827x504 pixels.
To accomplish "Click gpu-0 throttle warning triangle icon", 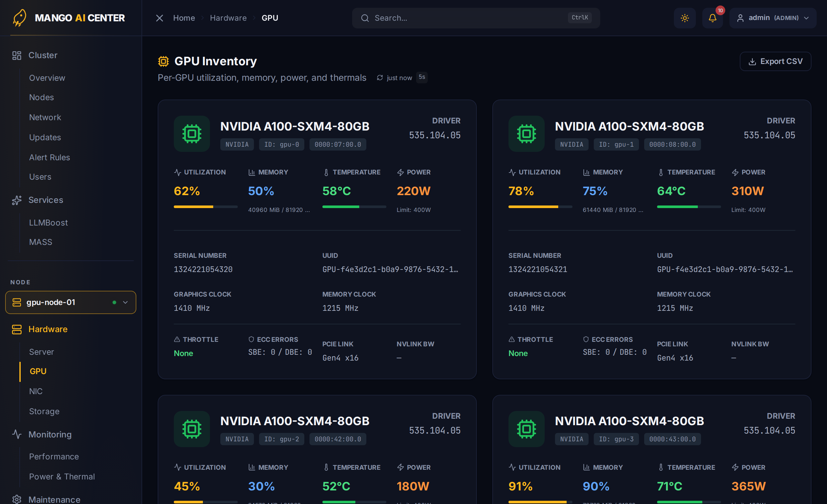I will tap(177, 340).
